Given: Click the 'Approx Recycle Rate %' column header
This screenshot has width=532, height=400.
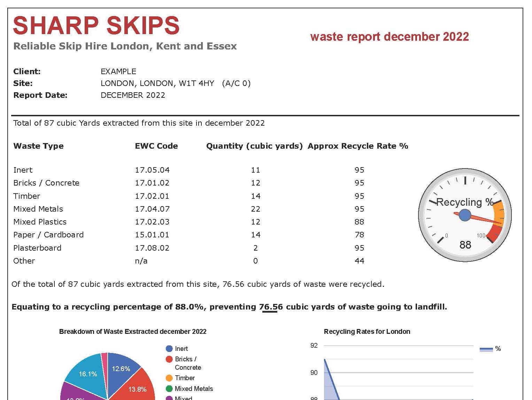Looking at the screenshot, I should tap(358, 146).
